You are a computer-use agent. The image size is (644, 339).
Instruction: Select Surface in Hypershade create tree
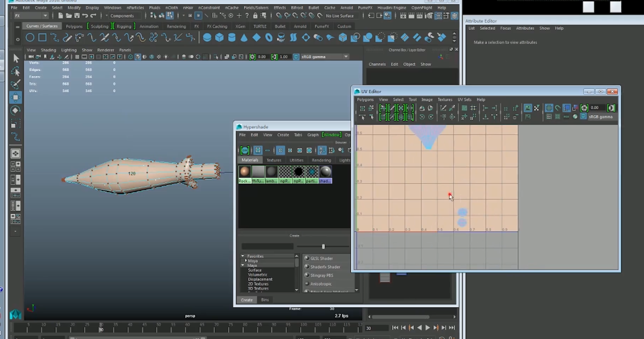pos(255,270)
